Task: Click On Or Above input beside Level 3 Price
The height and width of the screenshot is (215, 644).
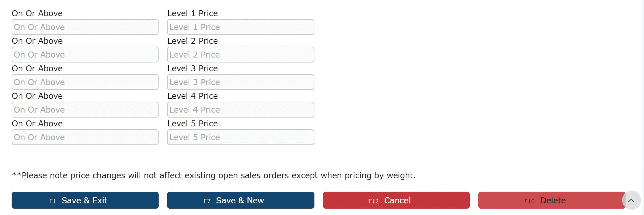Action: click(85, 82)
